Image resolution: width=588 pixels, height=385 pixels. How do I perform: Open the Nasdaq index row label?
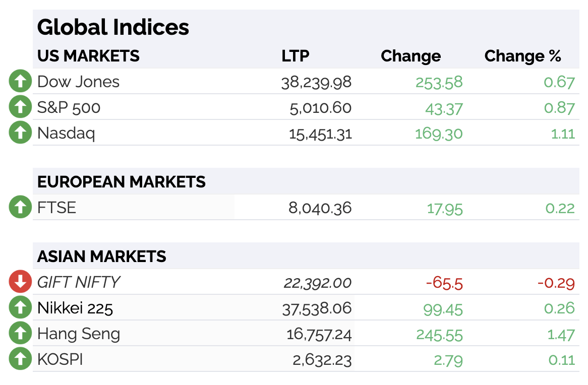click(x=66, y=134)
